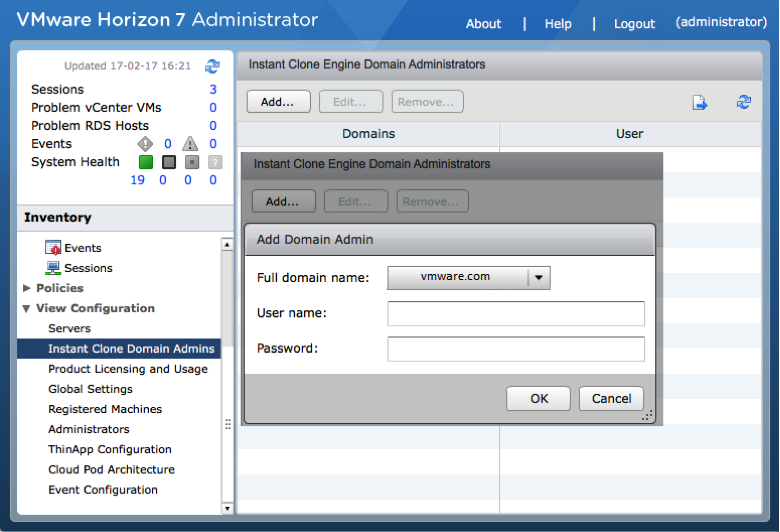
Task: Expand the Policies tree node
Action: (27, 288)
